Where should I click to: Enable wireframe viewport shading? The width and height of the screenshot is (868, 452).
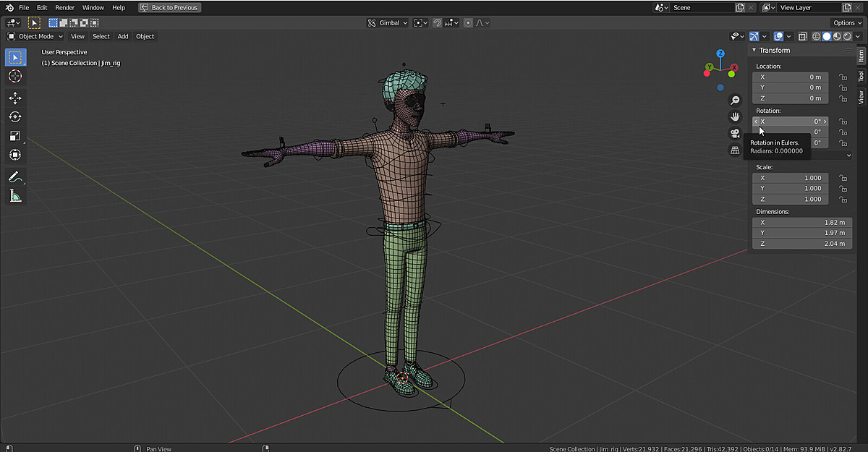coord(816,35)
